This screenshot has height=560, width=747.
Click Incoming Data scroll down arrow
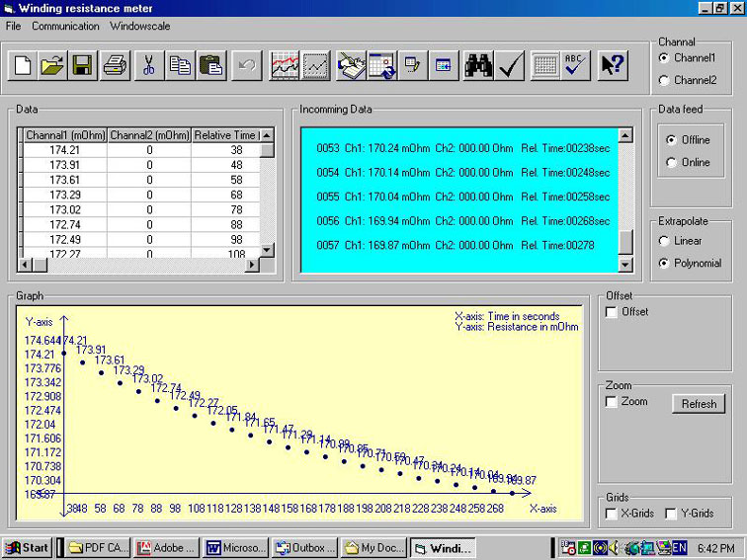[625, 265]
